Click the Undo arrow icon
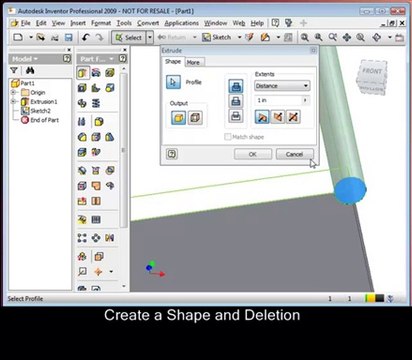412x360 pixels. 86,37
